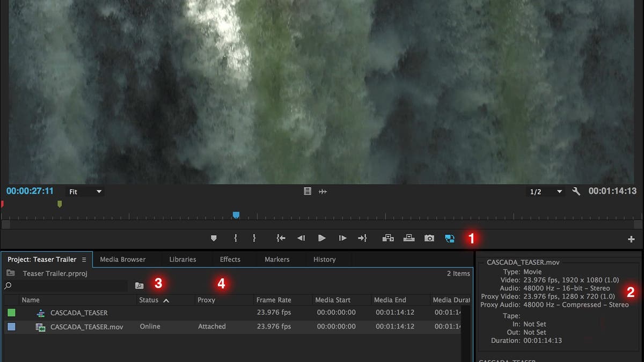Open the Project panel menu
The height and width of the screenshot is (362, 644).
[x=84, y=259]
